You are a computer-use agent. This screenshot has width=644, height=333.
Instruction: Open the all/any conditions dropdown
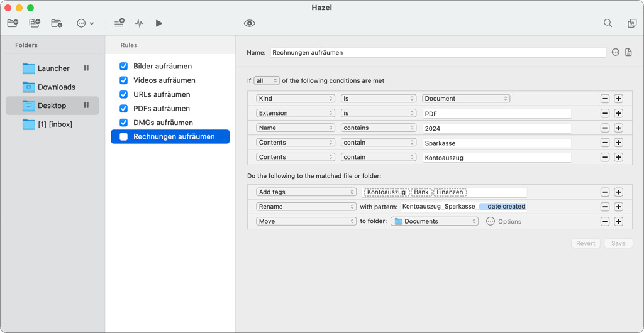tap(267, 81)
